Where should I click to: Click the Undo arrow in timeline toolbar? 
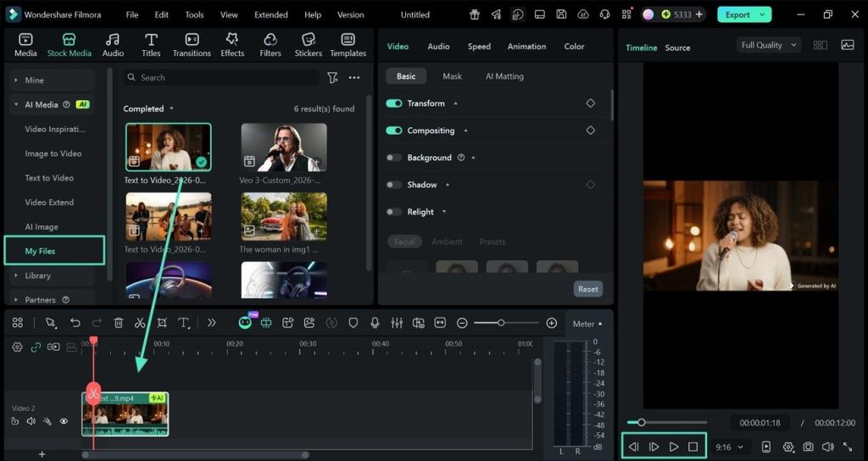tap(75, 323)
